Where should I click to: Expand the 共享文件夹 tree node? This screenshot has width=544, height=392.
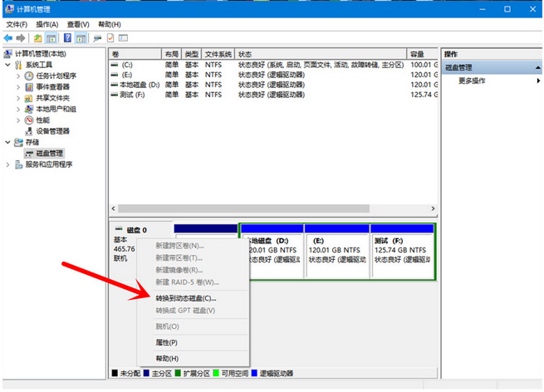pos(18,98)
